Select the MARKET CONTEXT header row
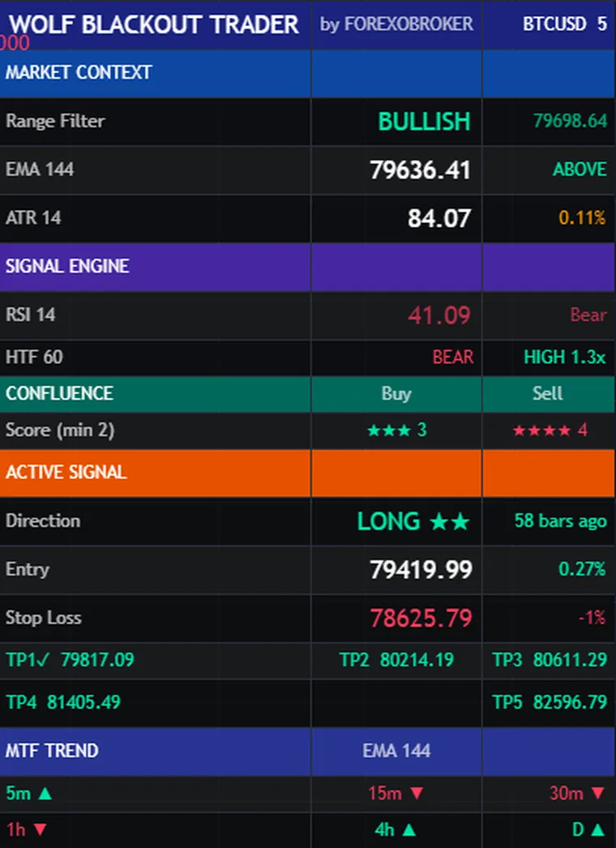 [x=307, y=73]
